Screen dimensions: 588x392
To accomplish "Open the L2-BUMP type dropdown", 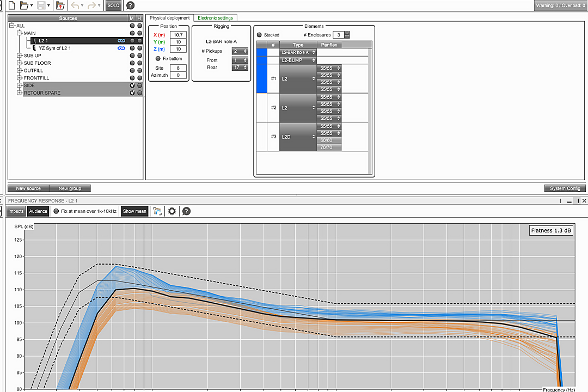I will (x=298, y=60).
